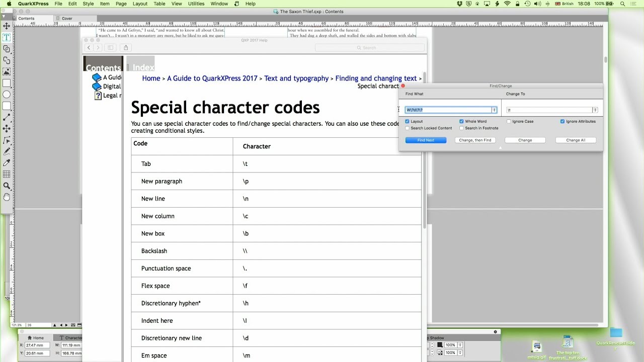Open the Dropbox menu bar icon
Image resolution: width=644 pixels, height=362 pixels.
tap(460, 4)
